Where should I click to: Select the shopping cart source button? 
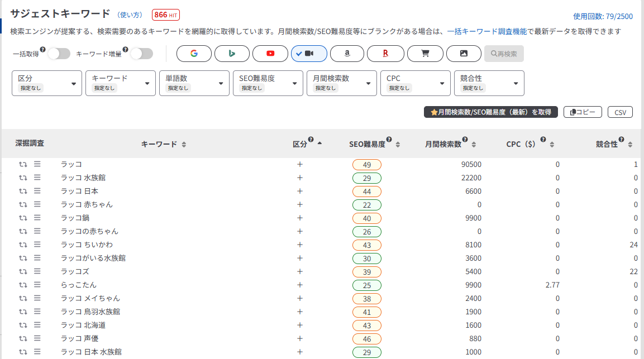coord(425,54)
